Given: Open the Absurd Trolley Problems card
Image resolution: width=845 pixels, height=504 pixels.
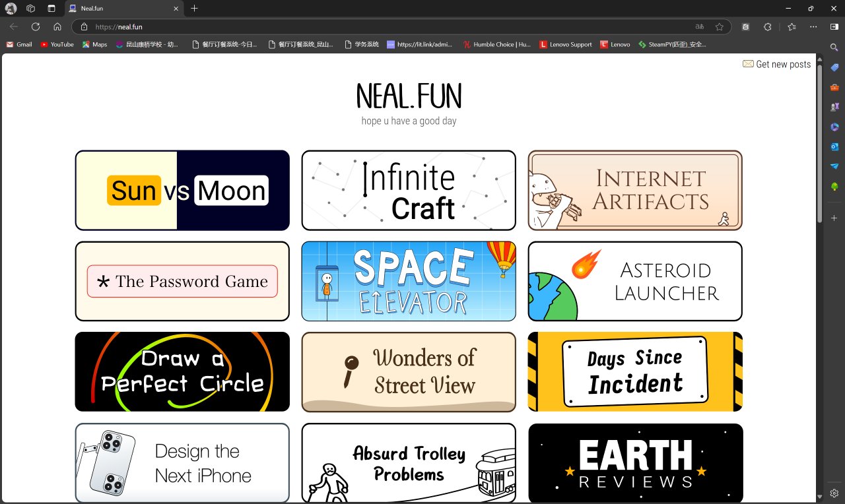Looking at the screenshot, I should click(409, 463).
